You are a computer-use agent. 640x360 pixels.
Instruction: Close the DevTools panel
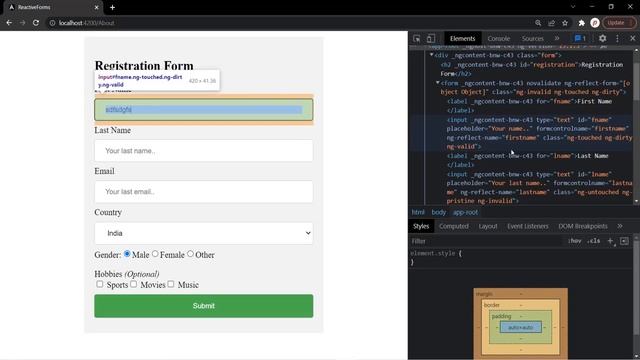point(632,38)
